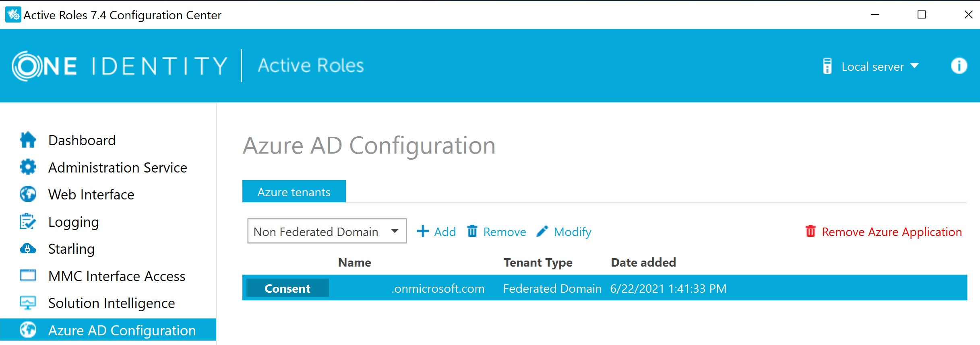Click the Tenant Type column header
This screenshot has width=980, height=345.
tap(538, 263)
